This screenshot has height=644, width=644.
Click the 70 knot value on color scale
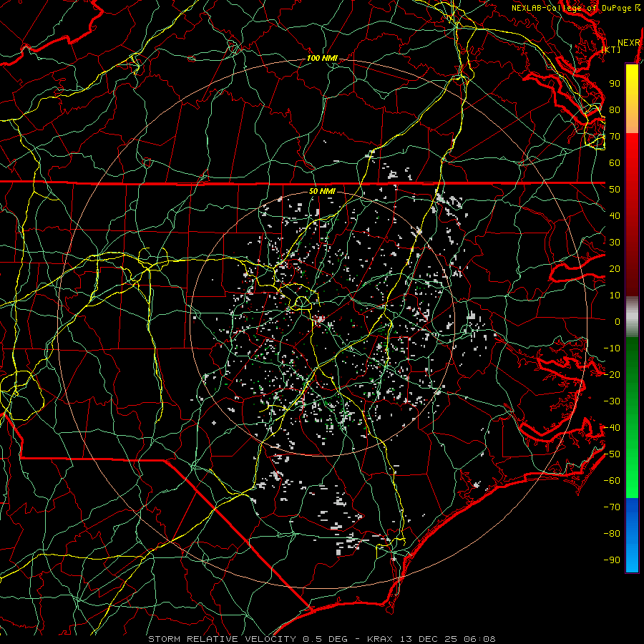615,137
